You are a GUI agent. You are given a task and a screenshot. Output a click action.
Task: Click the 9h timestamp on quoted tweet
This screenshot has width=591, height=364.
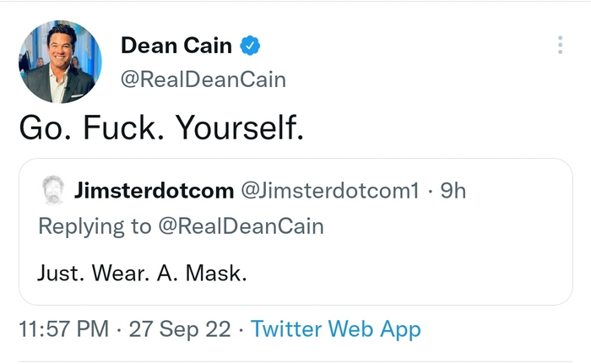[453, 191]
